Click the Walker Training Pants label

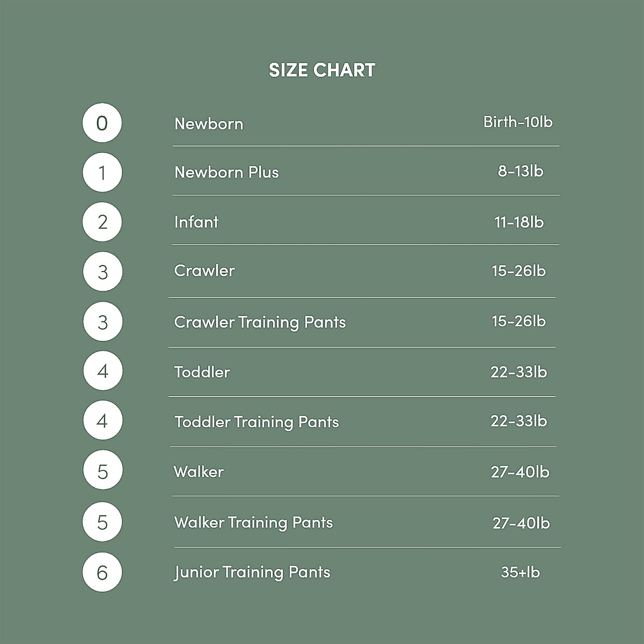(253, 523)
